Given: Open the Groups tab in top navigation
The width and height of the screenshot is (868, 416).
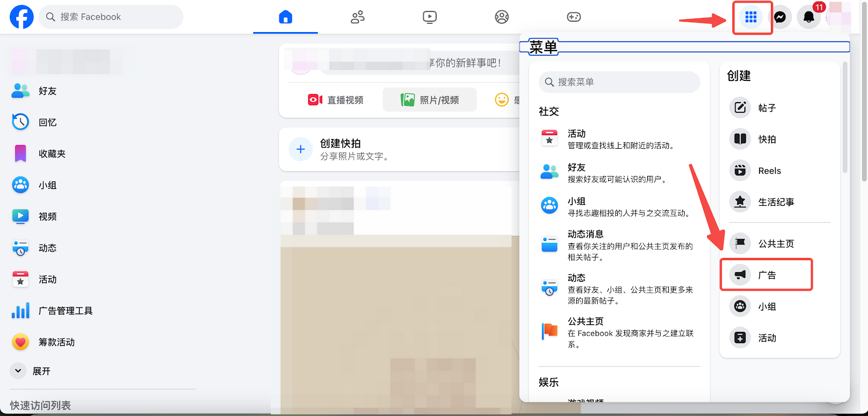Looking at the screenshot, I should 502,17.
